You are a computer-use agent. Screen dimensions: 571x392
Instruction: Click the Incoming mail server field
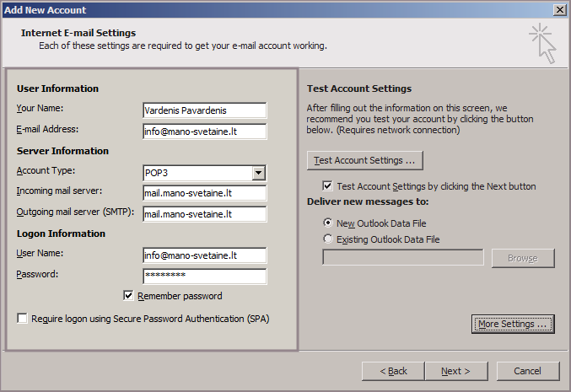click(204, 194)
